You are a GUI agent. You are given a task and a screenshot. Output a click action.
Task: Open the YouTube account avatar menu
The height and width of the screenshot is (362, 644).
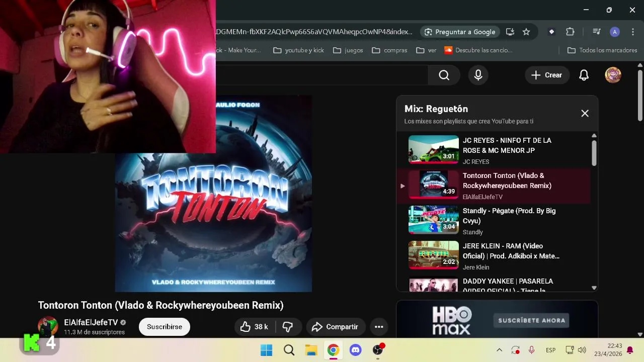[613, 75]
